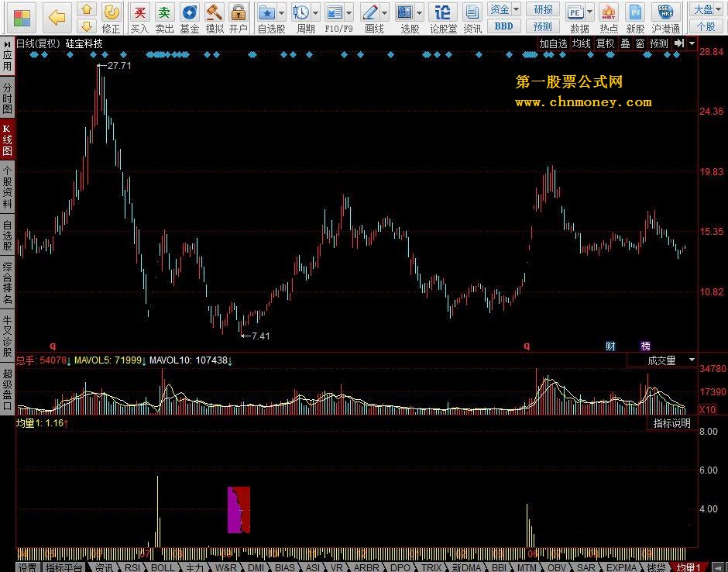Click the 加自选 button

(553, 43)
